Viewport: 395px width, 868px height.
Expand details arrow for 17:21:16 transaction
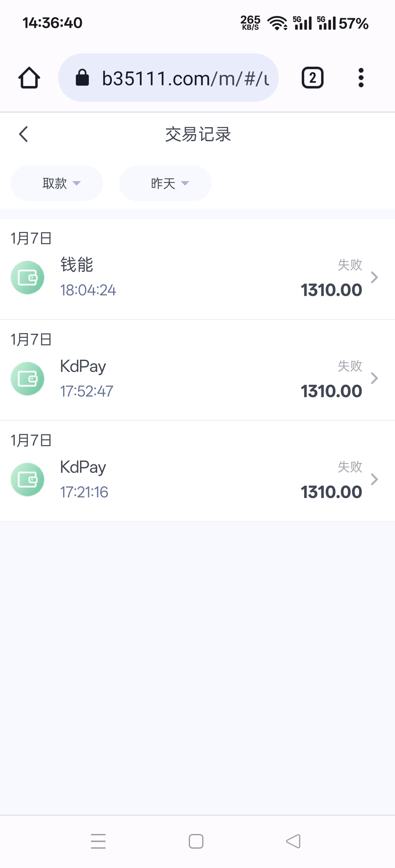[374, 480]
